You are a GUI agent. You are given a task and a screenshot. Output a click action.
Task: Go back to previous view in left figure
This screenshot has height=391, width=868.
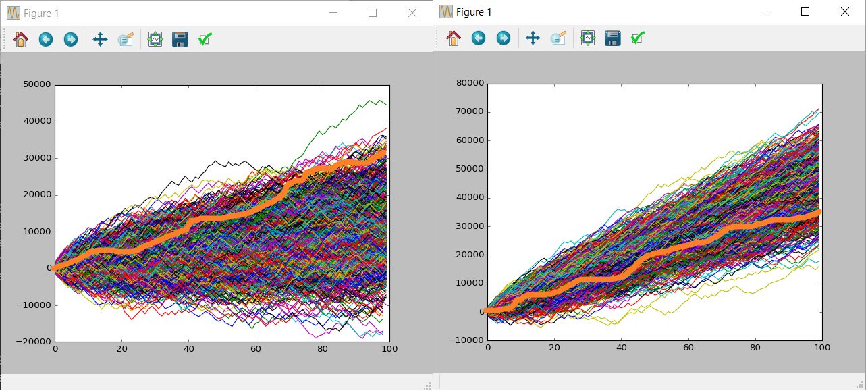click(x=46, y=39)
